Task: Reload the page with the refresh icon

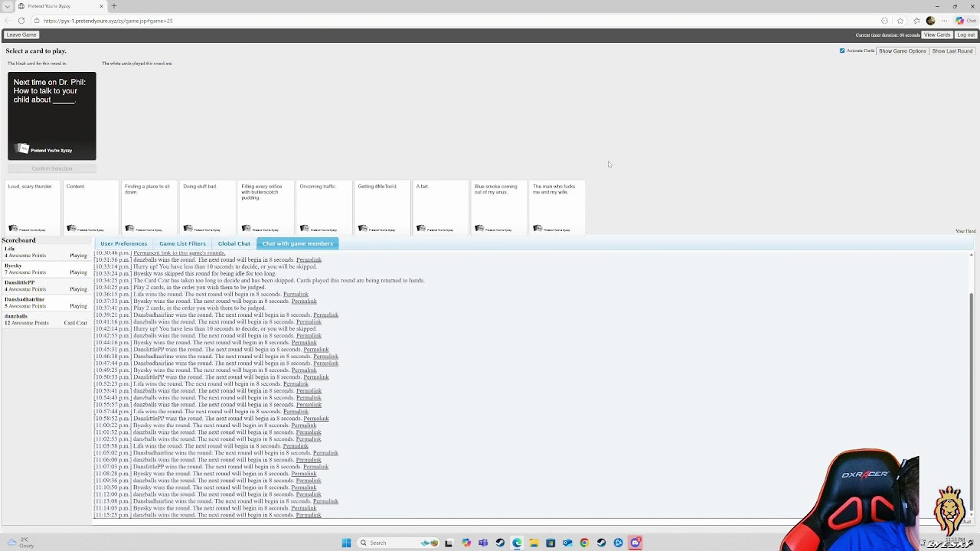Action: (21, 21)
